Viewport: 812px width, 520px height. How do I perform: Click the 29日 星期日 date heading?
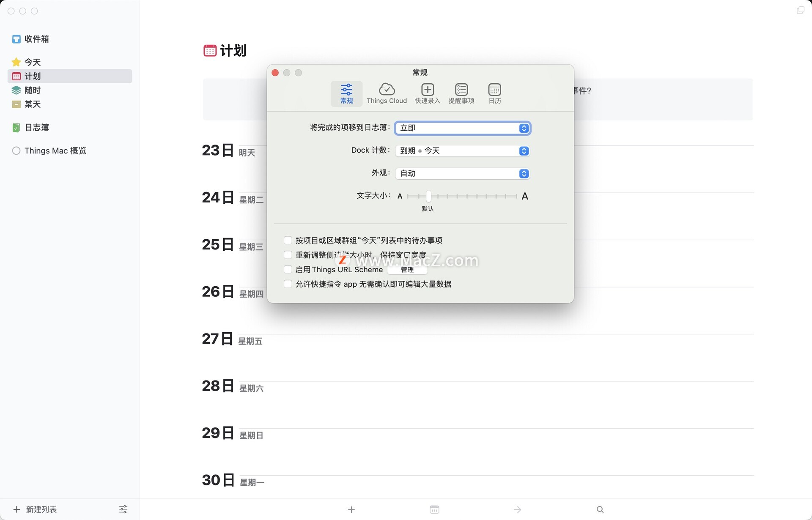(233, 433)
